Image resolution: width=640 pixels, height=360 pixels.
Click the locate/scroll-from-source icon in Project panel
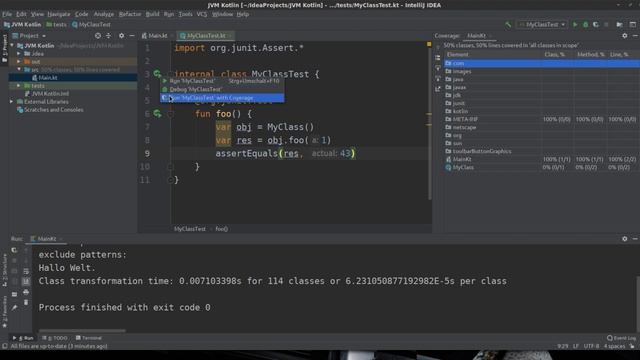click(x=98, y=36)
